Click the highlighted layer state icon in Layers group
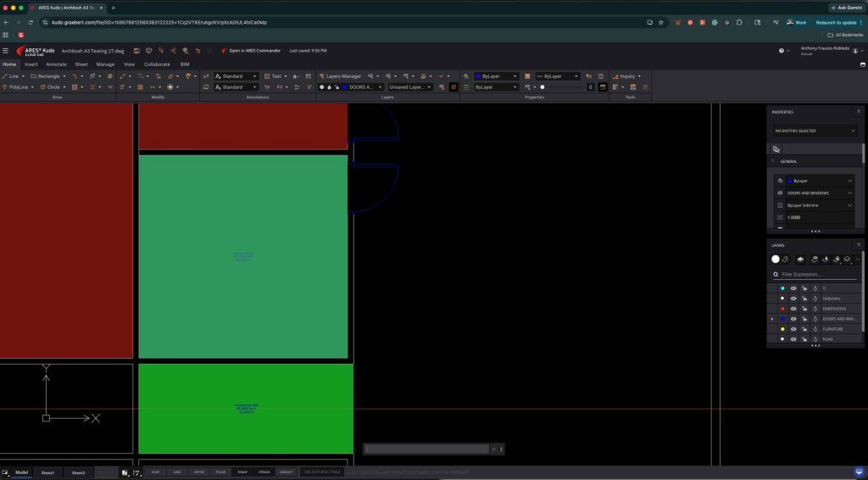This screenshot has height=480, width=868. click(453, 87)
